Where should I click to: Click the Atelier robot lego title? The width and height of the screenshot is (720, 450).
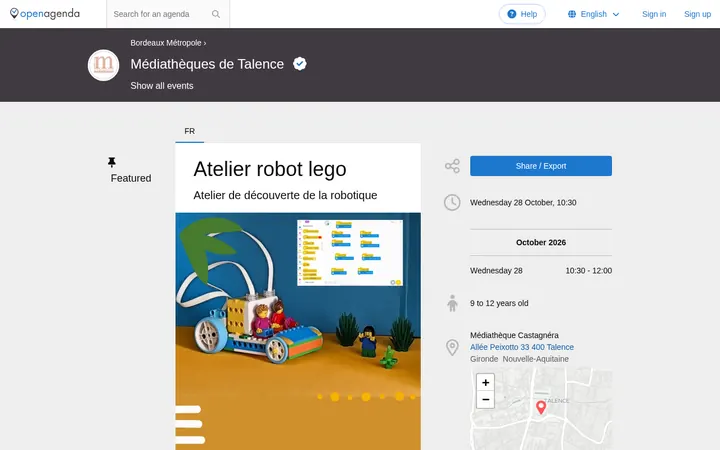[270, 169]
